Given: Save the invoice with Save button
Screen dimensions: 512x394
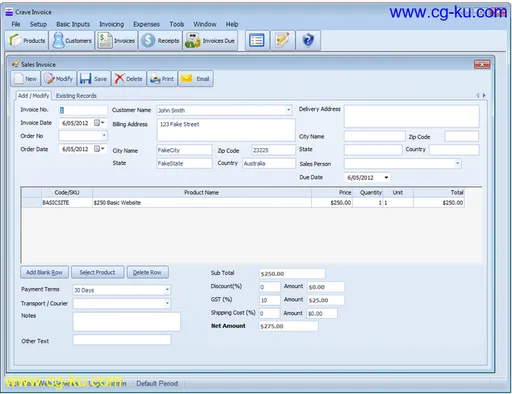Looking at the screenshot, I should pos(94,79).
